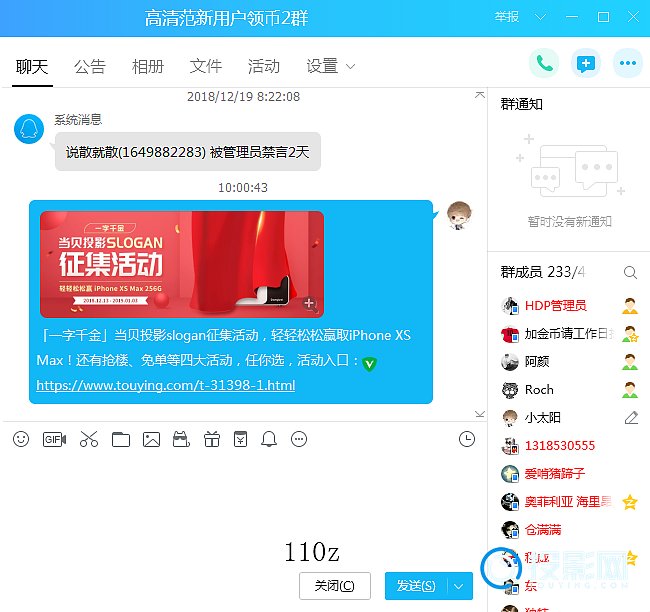This screenshot has height=612, width=650.
Task: Expand title bar dropdown chevron beside 举报
Action: click(540, 17)
